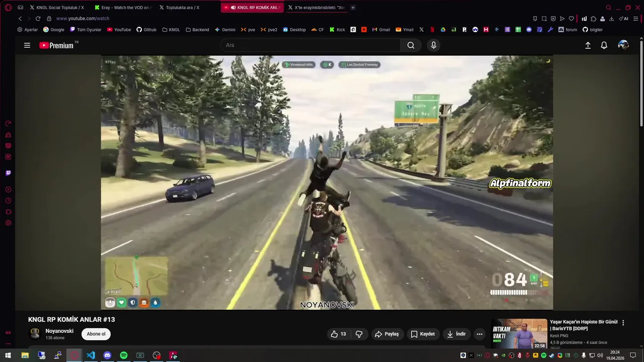Open Spotify from Windows taskbar

coord(124,355)
